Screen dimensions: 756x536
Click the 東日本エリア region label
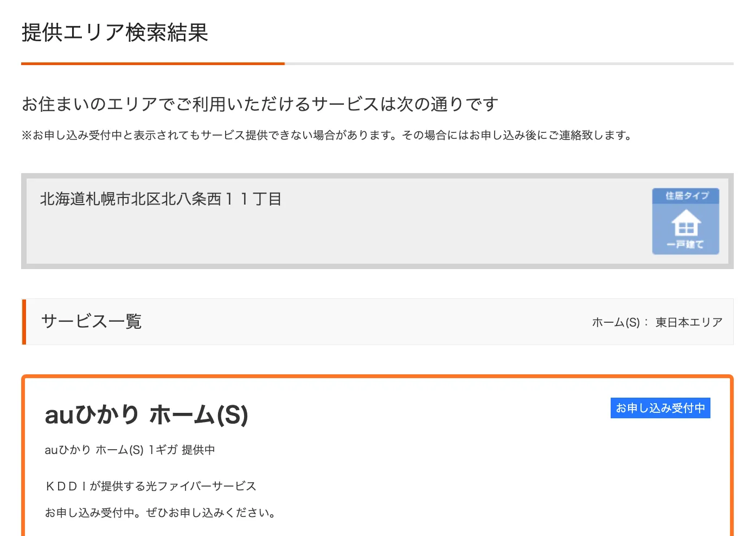[x=689, y=321]
